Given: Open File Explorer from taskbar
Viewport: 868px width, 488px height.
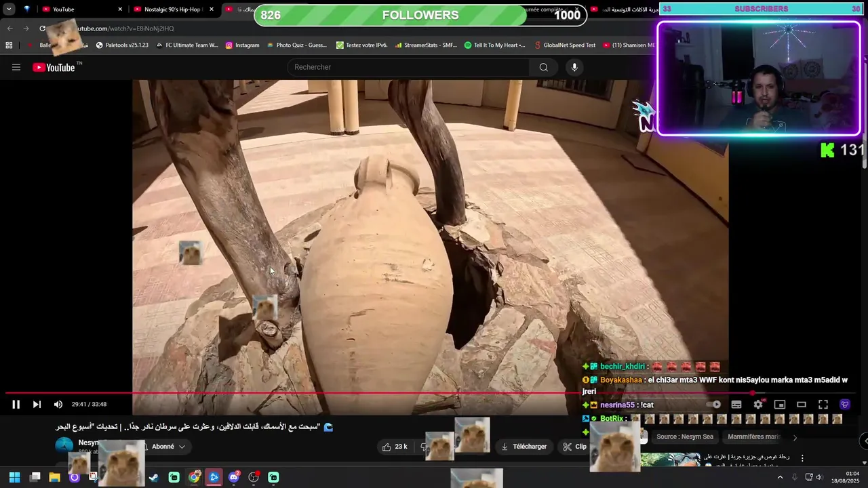Looking at the screenshot, I should click(x=54, y=477).
